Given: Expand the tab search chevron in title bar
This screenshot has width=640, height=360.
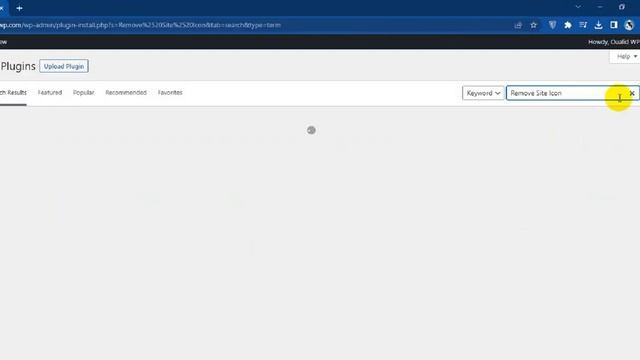Looking at the screenshot, I should [578, 7].
